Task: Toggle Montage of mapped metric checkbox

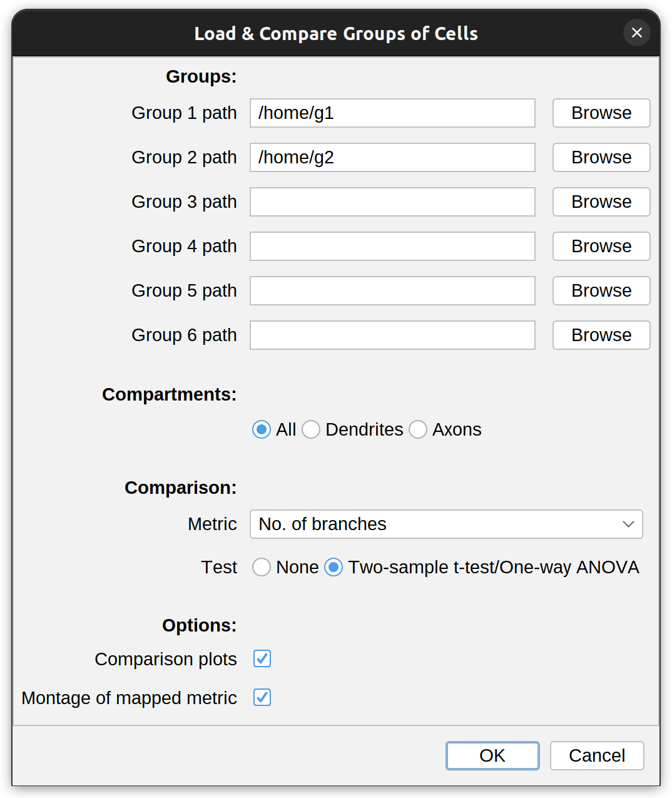Action: tap(262, 697)
